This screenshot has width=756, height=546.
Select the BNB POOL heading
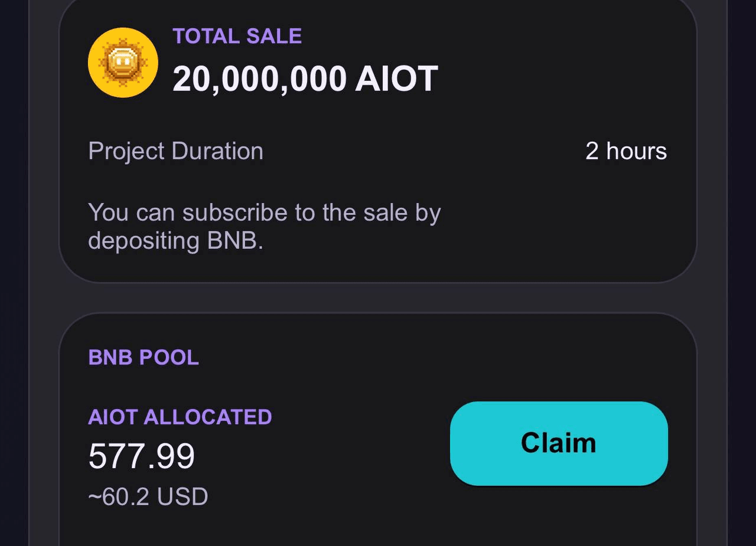(x=144, y=358)
